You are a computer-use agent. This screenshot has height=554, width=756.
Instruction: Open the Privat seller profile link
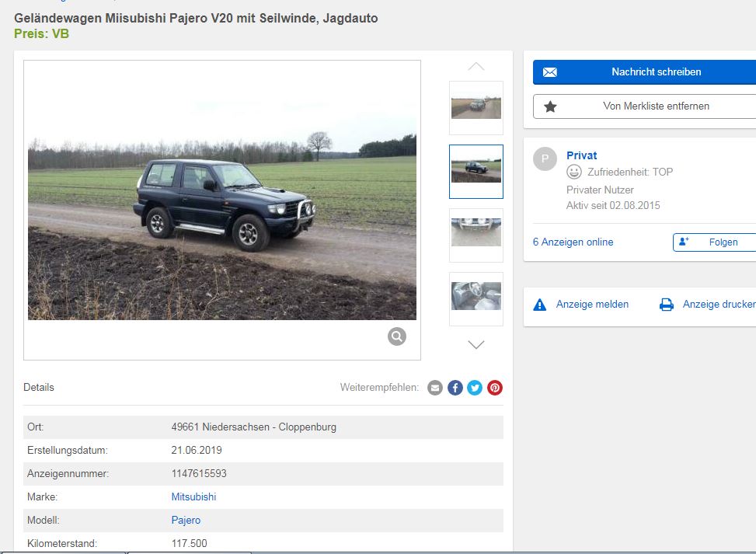coord(581,155)
